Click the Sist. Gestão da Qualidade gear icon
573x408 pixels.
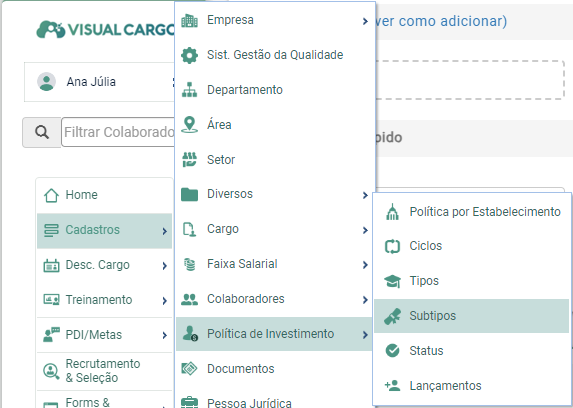(x=189, y=55)
